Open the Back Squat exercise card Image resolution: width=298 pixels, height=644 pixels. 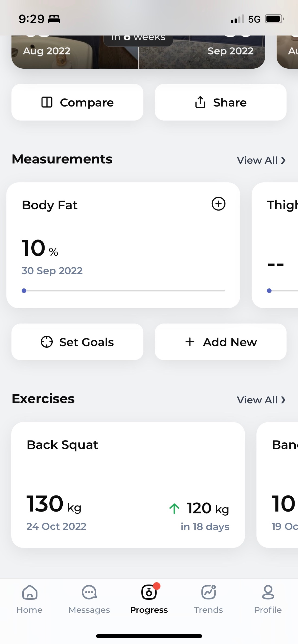[x=128, y=485]
